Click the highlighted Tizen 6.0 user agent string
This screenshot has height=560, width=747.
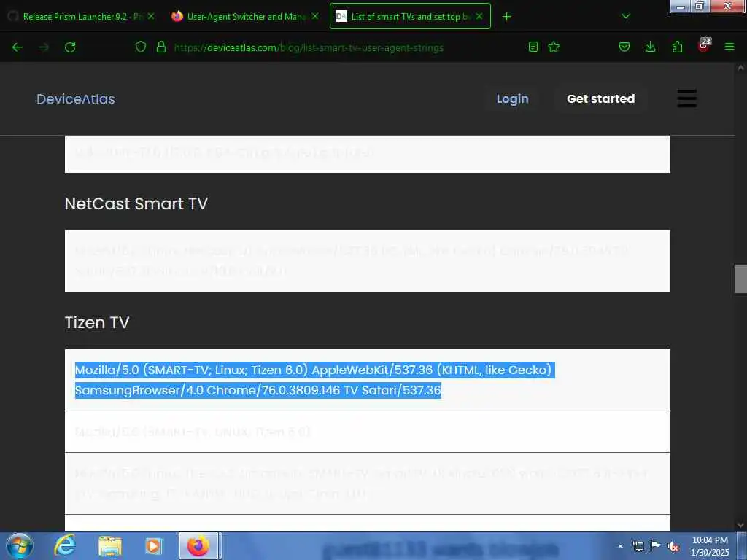pyautogui.click(x=315, y=380)
